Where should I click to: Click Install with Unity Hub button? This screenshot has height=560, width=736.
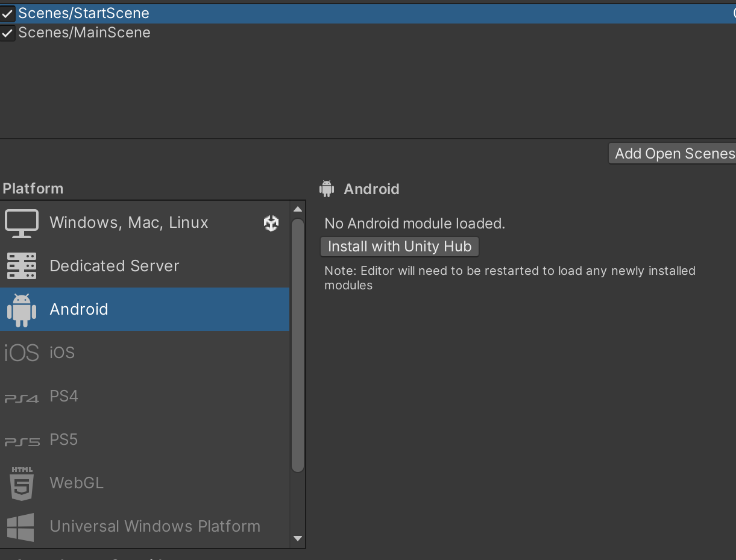(x=400, y=247)
